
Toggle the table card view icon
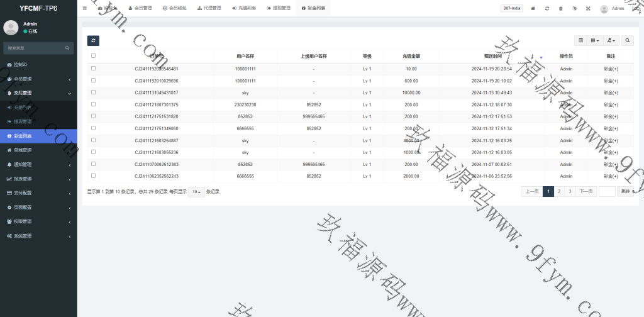[580, 40]
